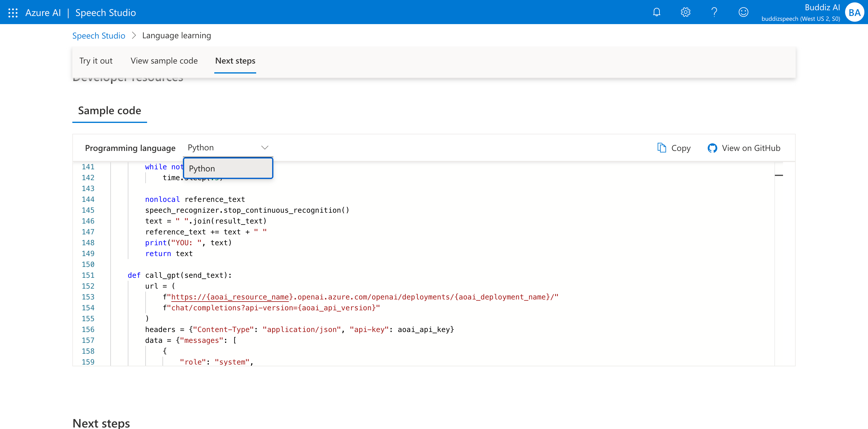Click Speech Studio header title

click(x=105, y=13)
